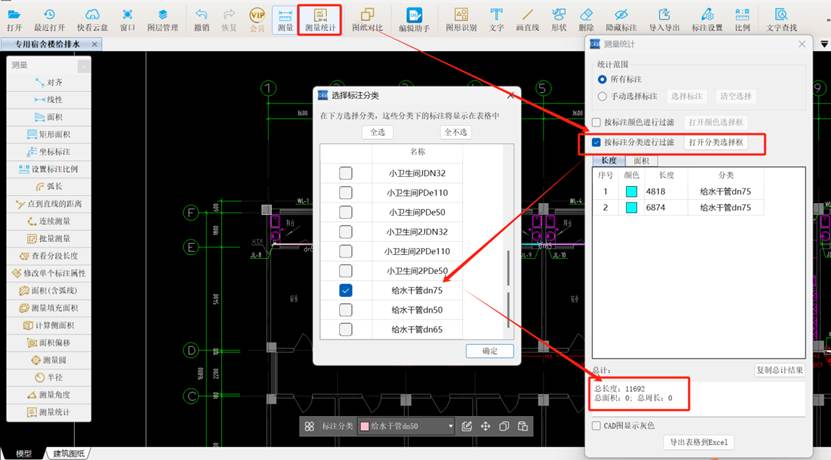The width and height of the screenshot is (831, 460).
Task: Select 测量圆 circle measure tool
Action: coord(49,360)
